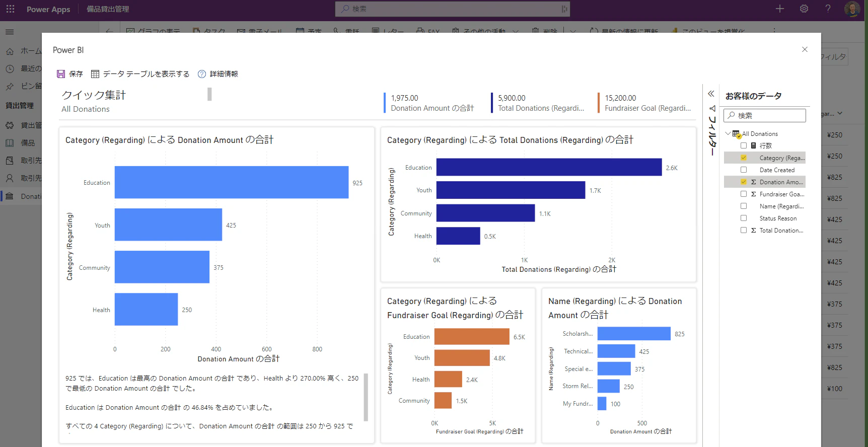Click the ¥100 cell in background list
Screen dimensions: 868x447
click(834, 389)
